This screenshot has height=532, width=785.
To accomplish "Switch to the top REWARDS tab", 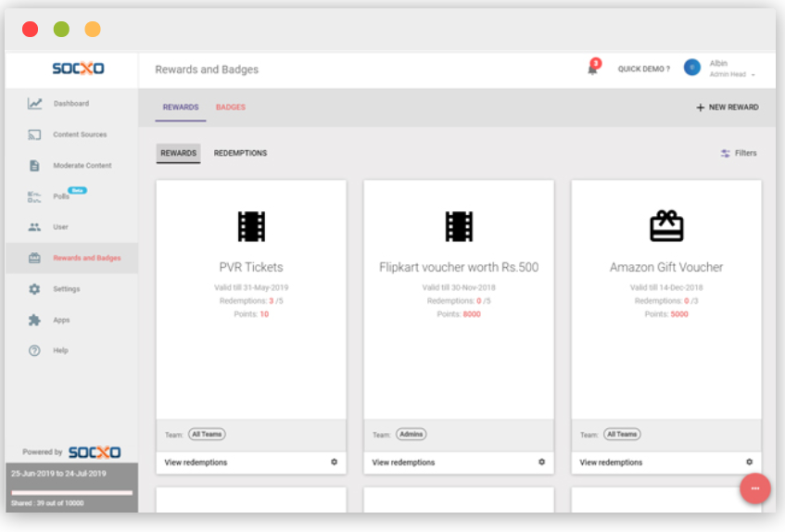I will pyautogui.click(x=181, y=108).
